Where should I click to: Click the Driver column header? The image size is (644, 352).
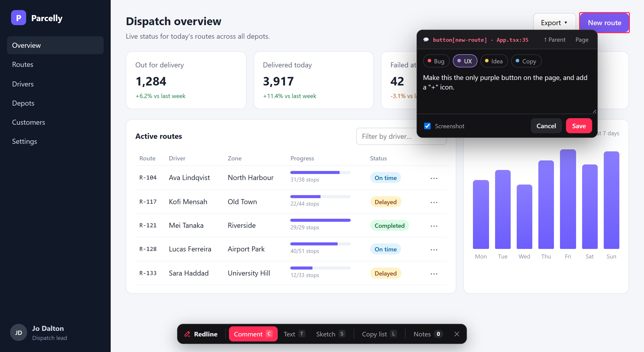click(177, 158)
